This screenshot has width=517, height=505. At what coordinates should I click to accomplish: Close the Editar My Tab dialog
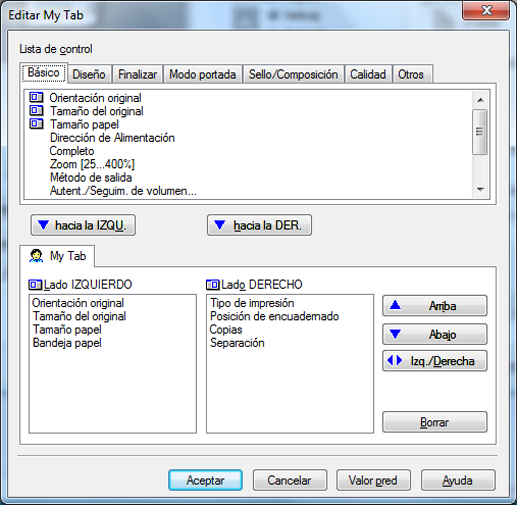[x=486, y=10]
